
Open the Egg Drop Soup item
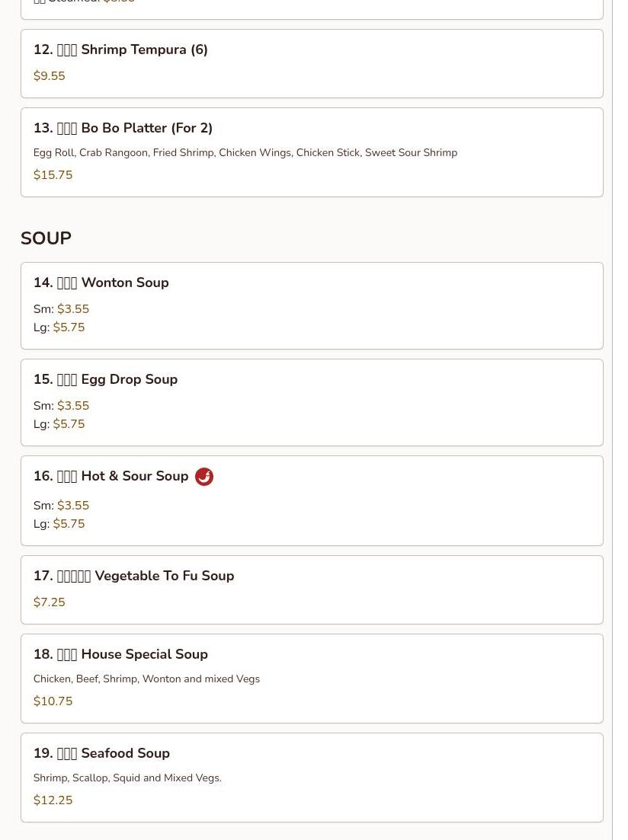[x=312, y=402]
